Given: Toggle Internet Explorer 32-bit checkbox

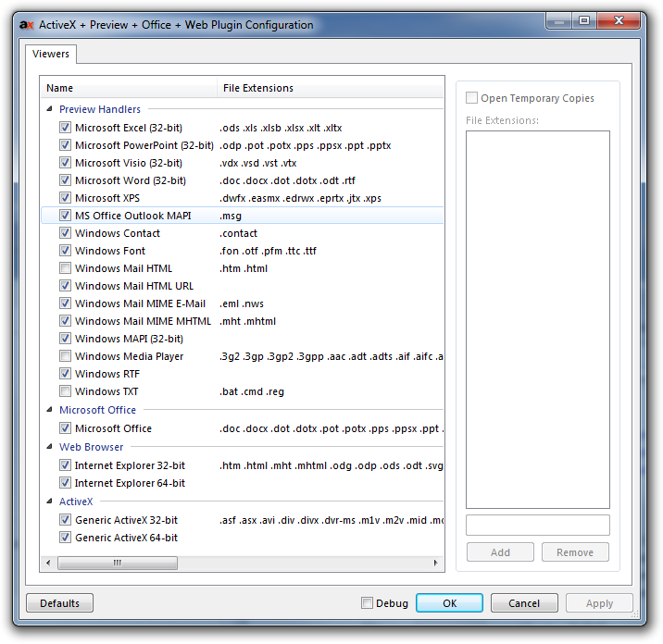Looking at the screenshot, I should [65, 465].
